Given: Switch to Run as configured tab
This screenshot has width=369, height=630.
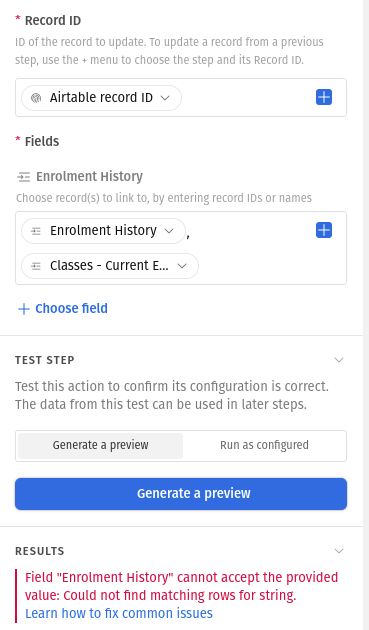Looking at the screenshot, I should [x=264, y=446].
